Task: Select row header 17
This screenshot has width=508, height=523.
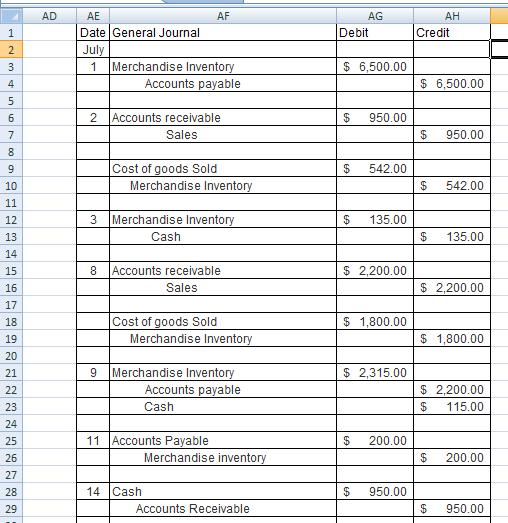Action: [11, 305]
